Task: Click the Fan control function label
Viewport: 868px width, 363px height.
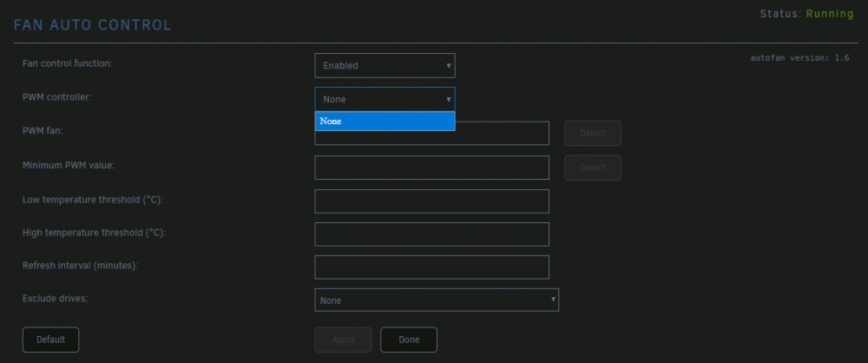Action: point(68,63)
